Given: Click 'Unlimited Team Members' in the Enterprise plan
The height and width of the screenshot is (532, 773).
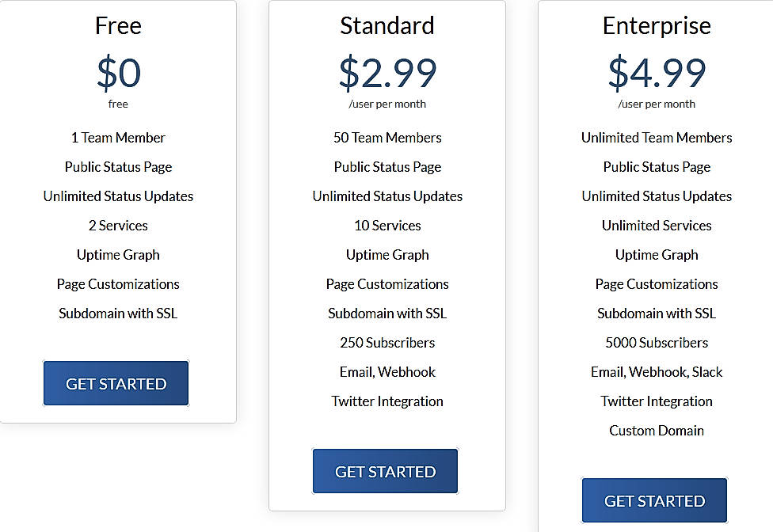Looking at the screenshot, I should tap(657, 137).
